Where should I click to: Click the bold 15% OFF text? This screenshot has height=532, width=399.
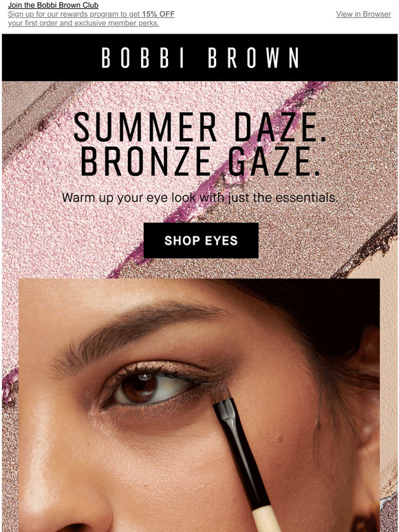(x=158, y=14)
